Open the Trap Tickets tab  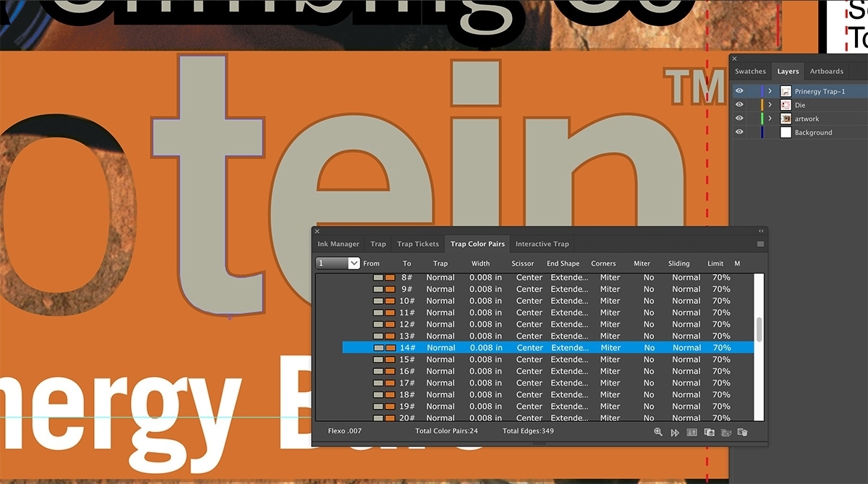417,244
